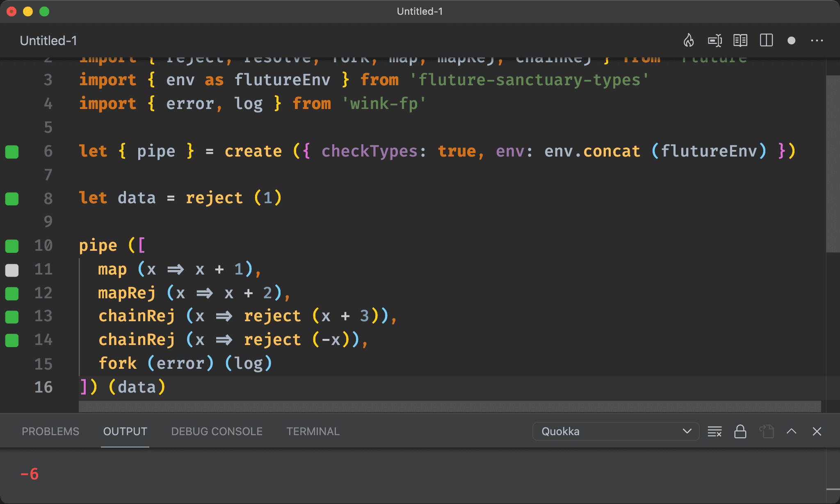Click 'concat' method call on line 6

pos(612,151)
